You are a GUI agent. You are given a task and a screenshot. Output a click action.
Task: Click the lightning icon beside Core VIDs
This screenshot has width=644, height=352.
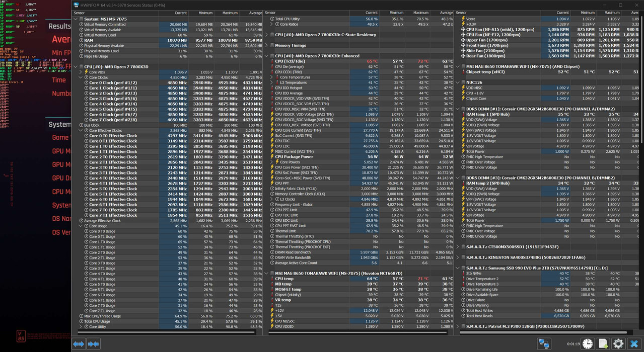(x=87, y=72)
